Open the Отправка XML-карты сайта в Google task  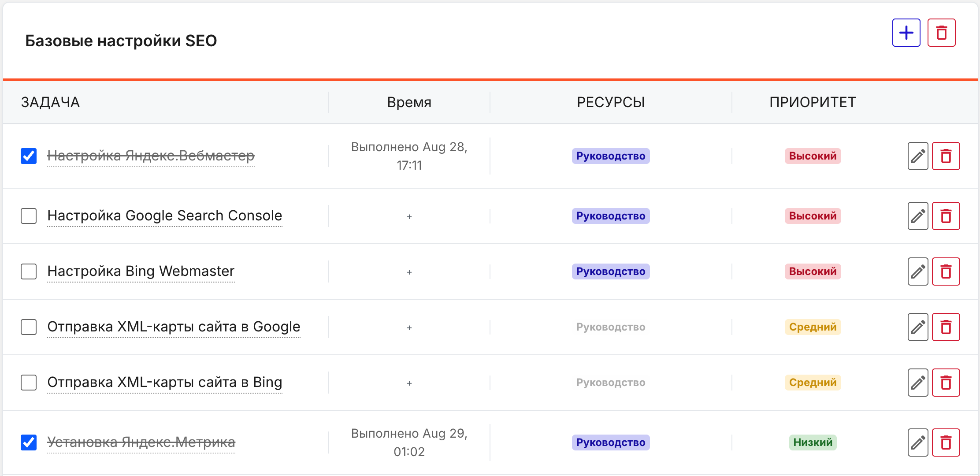174,327
